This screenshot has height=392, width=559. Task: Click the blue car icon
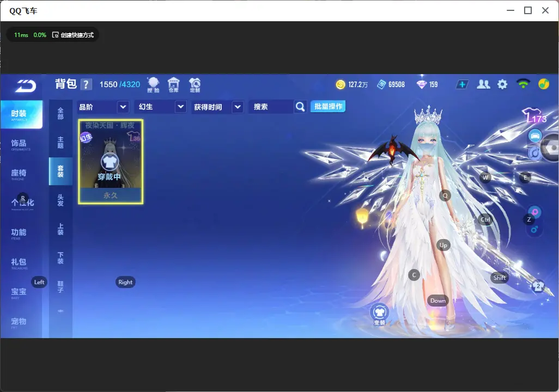click(535, 136)
